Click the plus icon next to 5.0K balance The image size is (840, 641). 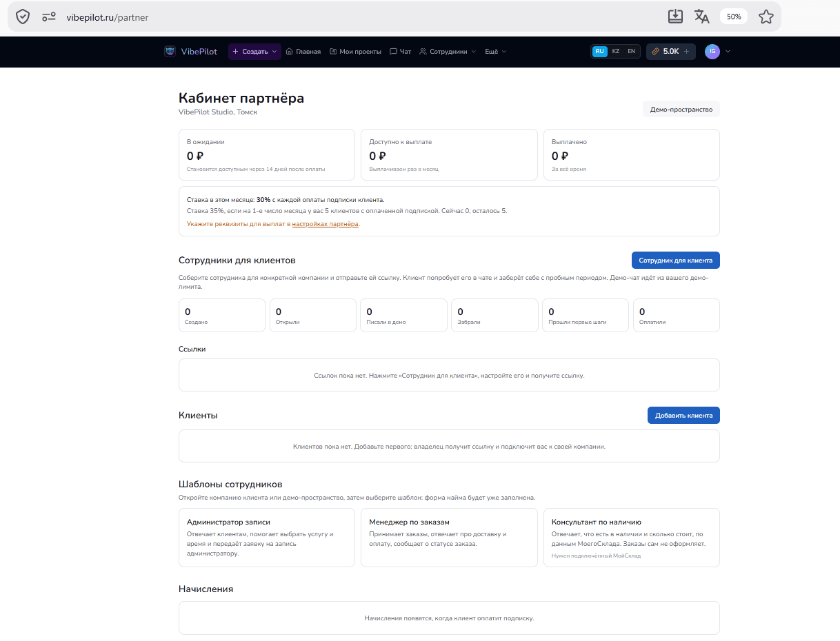686,51
